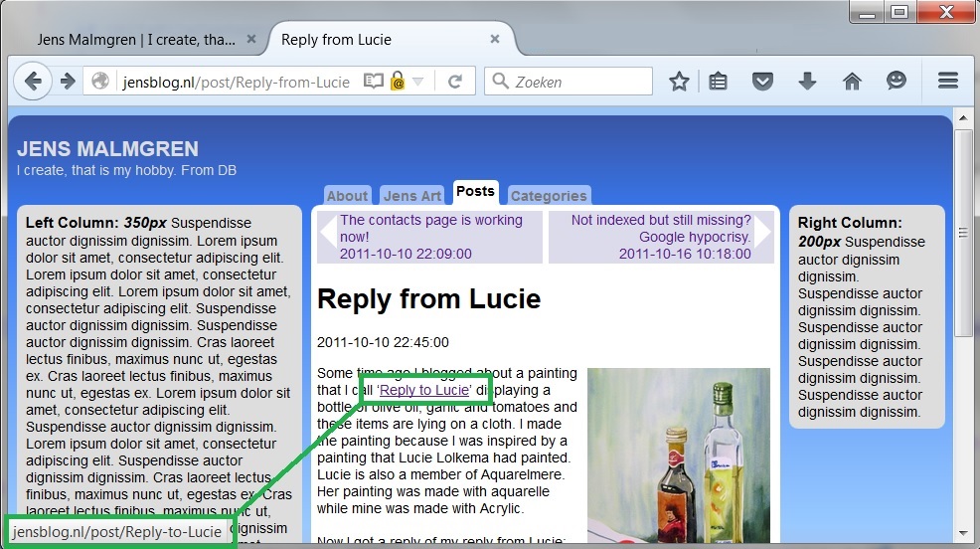Go forward with the forward arrow button
Image resolution: width=980 pixels, height=549 pixels.
click(69, 81)
